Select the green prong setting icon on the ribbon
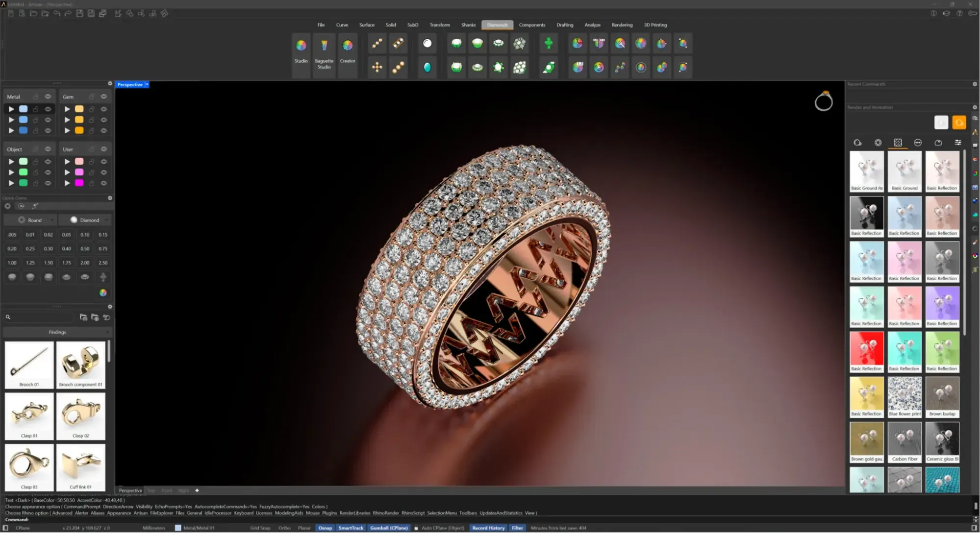This screenshot has height=533, width=980. (x=548, y=43)
